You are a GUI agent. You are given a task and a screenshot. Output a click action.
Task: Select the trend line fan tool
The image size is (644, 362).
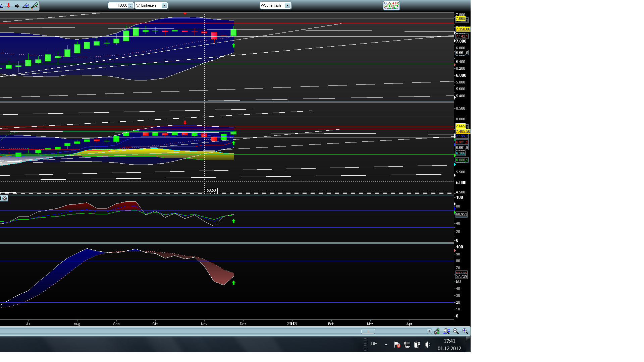(x=35, y=5)
